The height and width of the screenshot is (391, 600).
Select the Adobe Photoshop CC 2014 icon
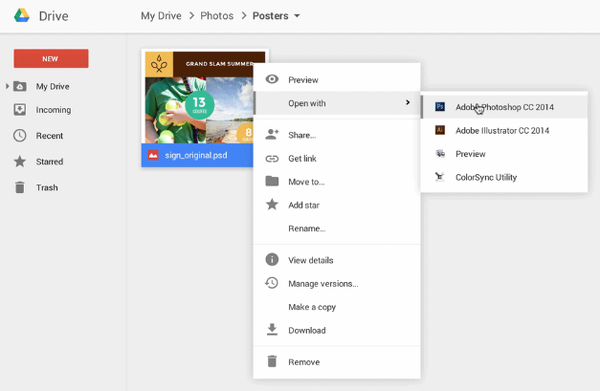pos(440,107)
